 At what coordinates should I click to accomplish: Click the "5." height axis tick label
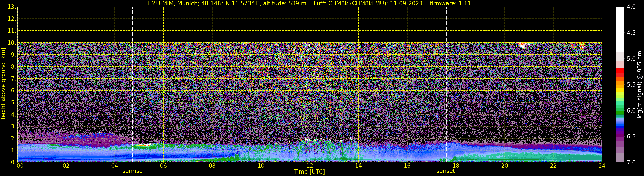[13, 103]
